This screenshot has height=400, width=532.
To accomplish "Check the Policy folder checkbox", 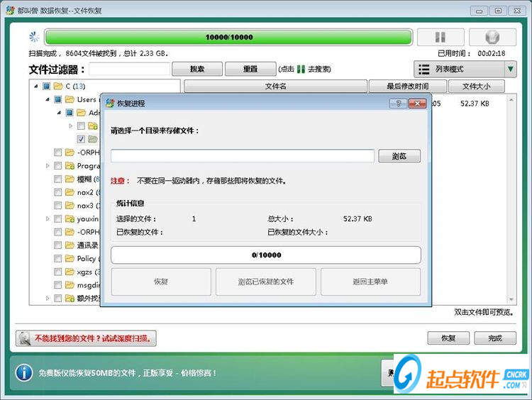I will point(58,258).
